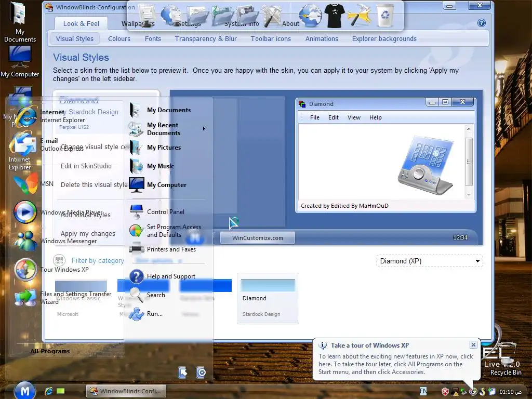
Task: Open the pictures folder icon in the dock
Action: (x=248, y=15)
